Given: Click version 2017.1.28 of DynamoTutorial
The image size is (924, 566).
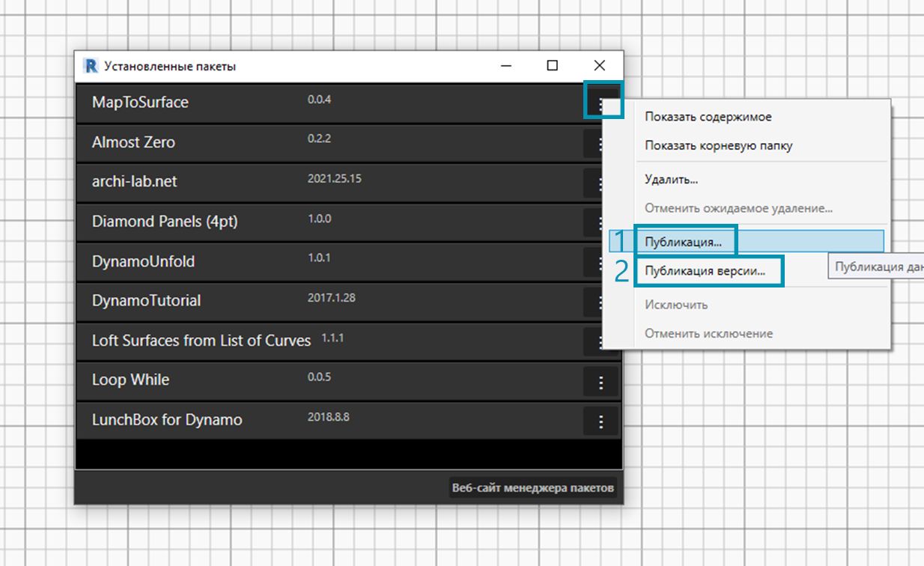Looking at the screenshot, I should [x=332, y=297].
